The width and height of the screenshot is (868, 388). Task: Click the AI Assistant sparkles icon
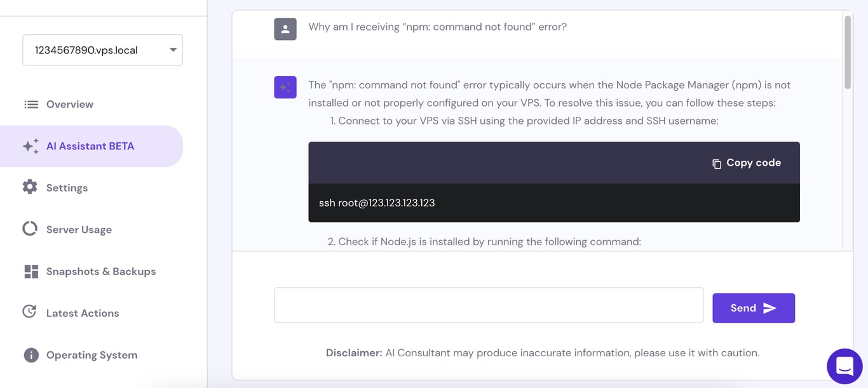tap(31, 145)
